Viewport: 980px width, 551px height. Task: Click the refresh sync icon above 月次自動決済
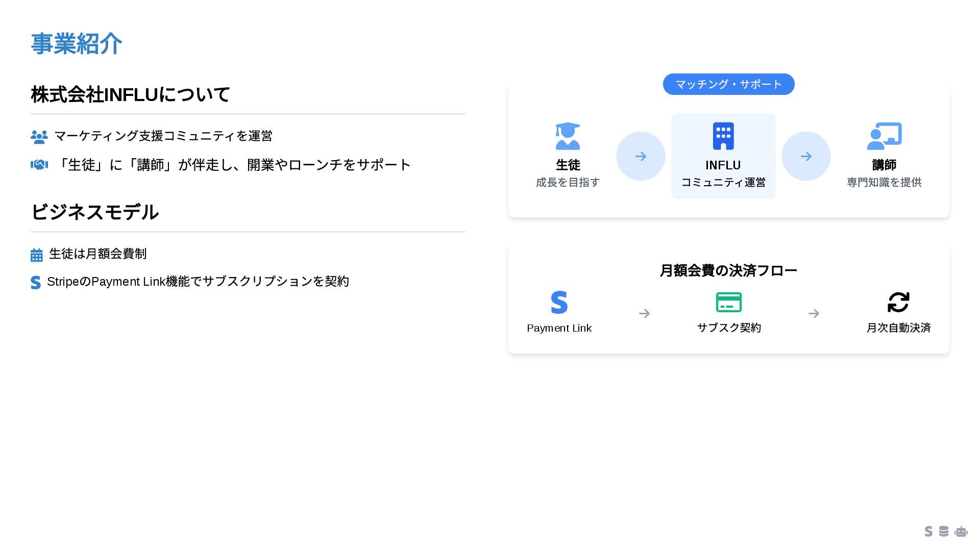898,302
